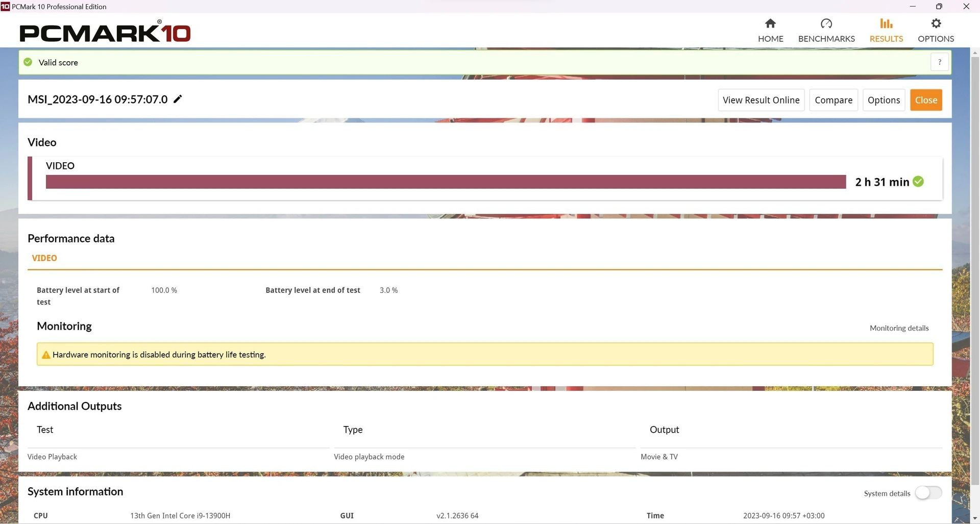Click View Result Online button

click(x=761, y=100)
